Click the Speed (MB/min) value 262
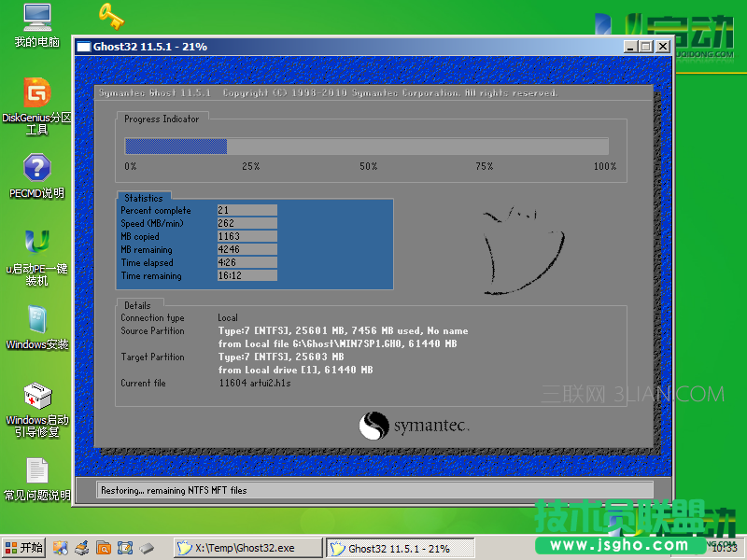The width and height of the screenshot is (747, 560). 247,223
